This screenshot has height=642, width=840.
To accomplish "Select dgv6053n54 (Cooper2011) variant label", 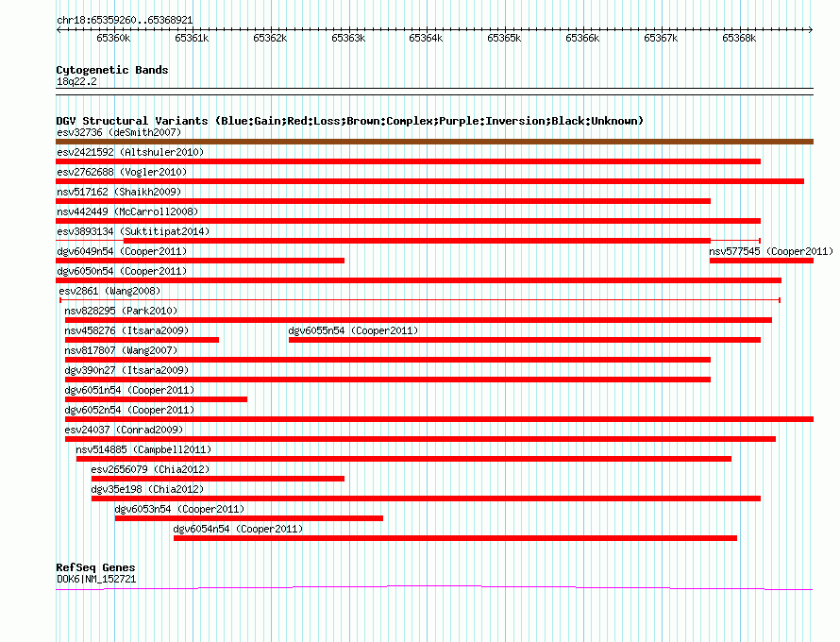I will [x=179, y=509].
